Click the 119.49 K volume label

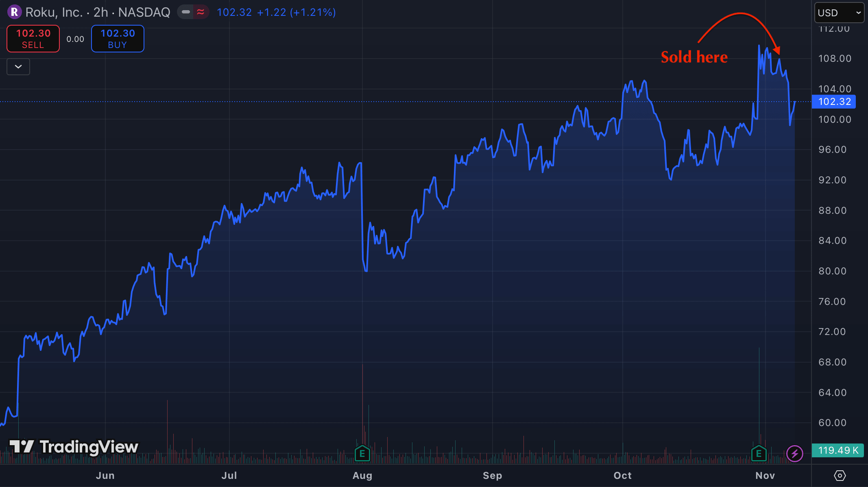(x=838, y=450)
